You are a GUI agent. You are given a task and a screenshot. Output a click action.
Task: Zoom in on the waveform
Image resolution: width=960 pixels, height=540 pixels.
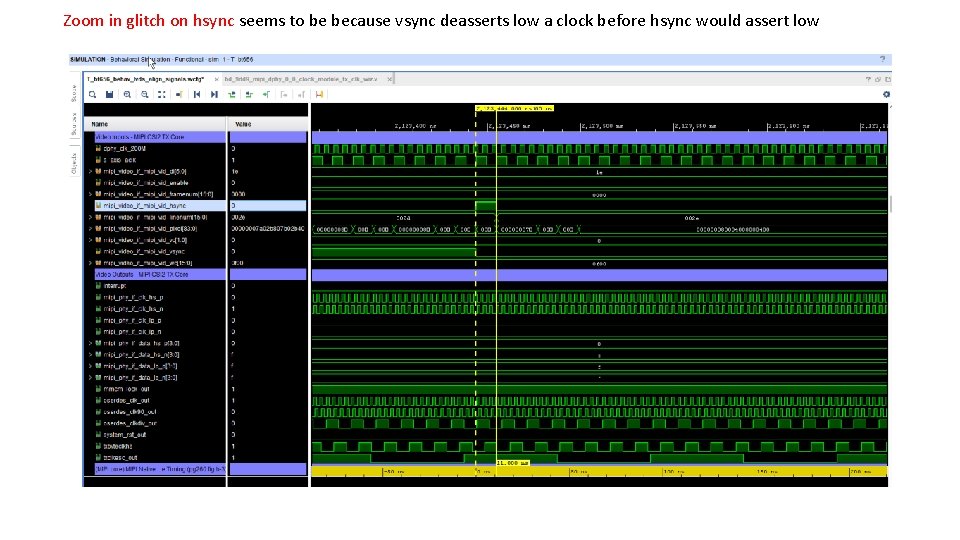pos(127,94)
